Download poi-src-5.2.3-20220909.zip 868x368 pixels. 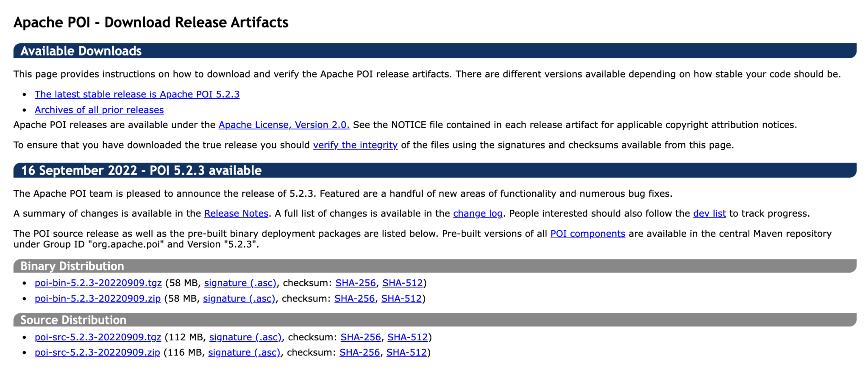pyautogui.click(x=97, y=352)
